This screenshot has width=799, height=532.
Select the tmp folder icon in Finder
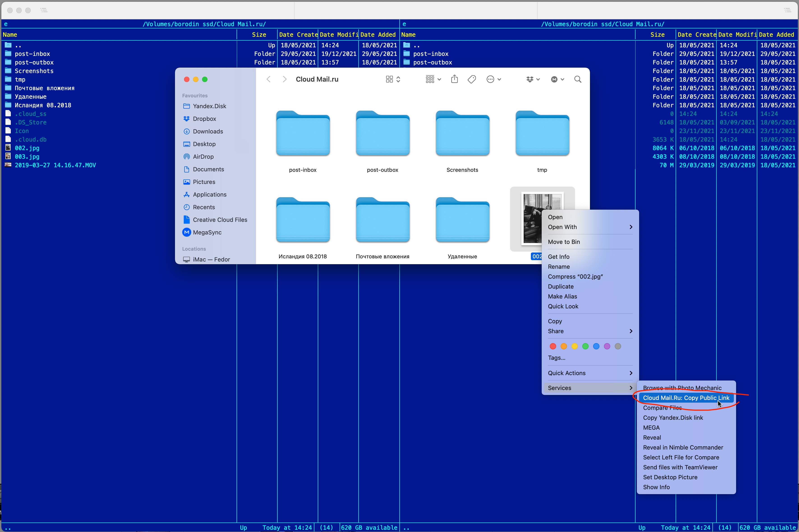[x=542, y=133]
